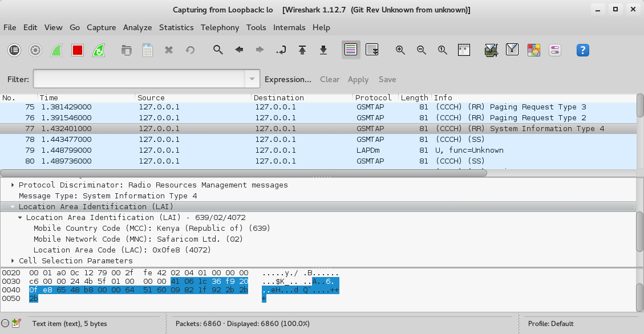Click the Expression... button
This screenshot has width=644, height=334.
(x=288, y=79)
